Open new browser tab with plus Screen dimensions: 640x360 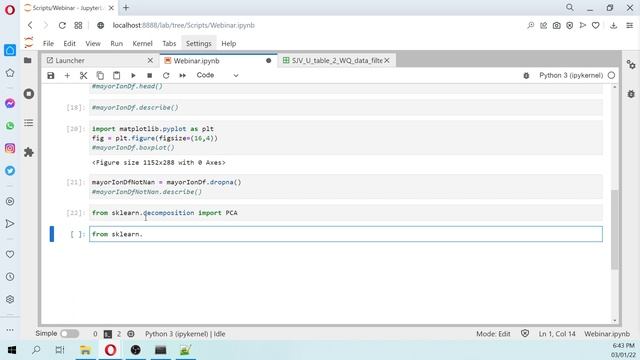pos(126,7)
